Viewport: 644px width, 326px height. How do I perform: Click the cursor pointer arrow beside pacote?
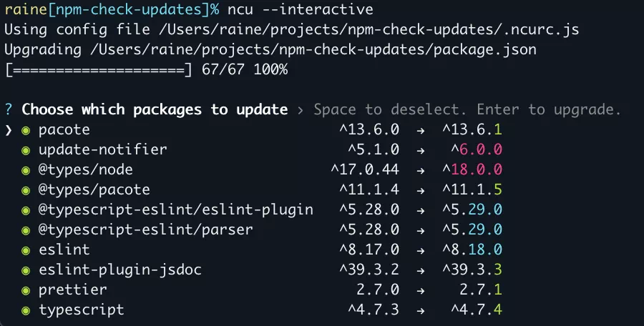[x=9, y=131]
